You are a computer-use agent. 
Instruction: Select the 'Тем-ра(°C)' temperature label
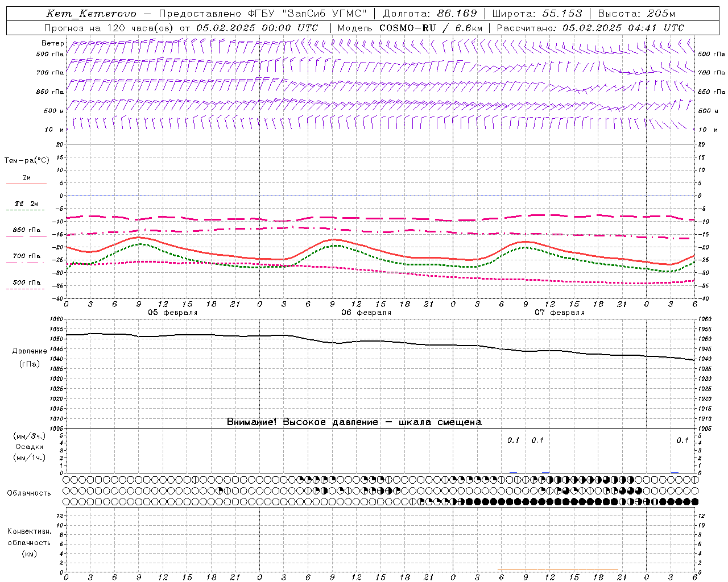coord(27,161)
